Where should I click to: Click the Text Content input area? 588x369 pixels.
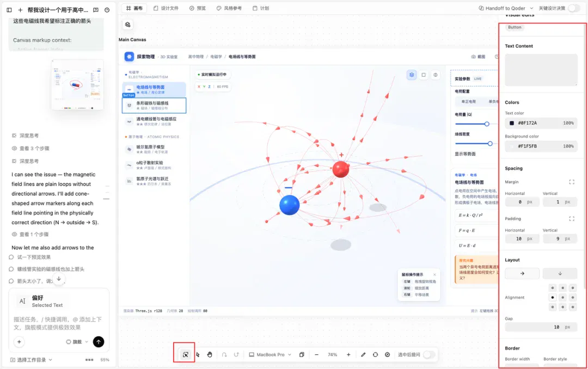tap(541, 70)
